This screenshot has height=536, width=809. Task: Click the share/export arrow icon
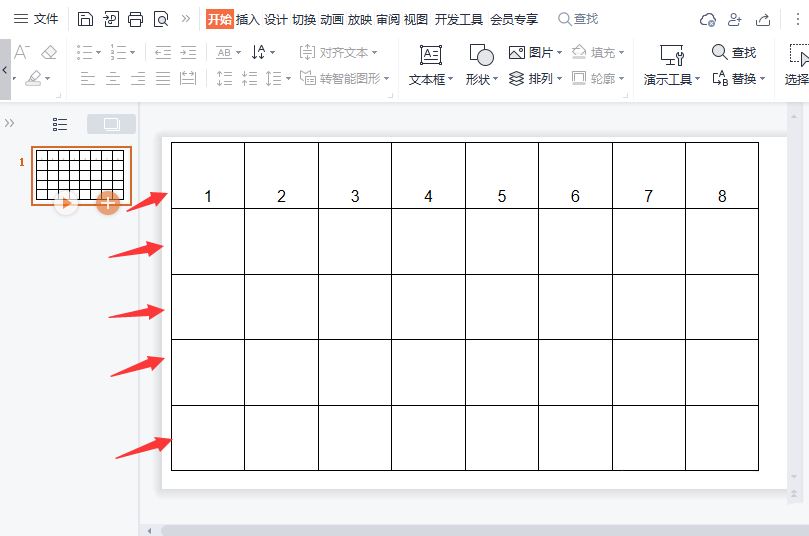click(x=763, y=19)
